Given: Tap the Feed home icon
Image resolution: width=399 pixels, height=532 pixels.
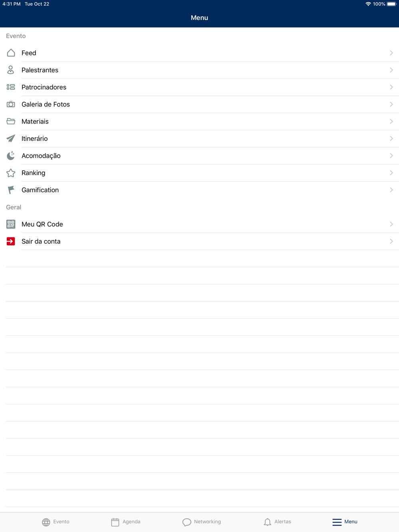Looking at the screenshot, I should pos(11,53).
